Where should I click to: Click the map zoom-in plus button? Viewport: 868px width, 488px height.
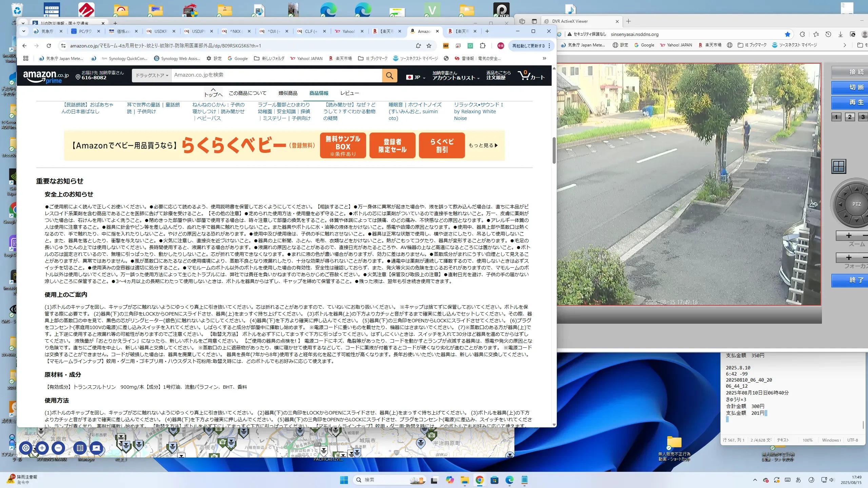click(x=42, y=448)
